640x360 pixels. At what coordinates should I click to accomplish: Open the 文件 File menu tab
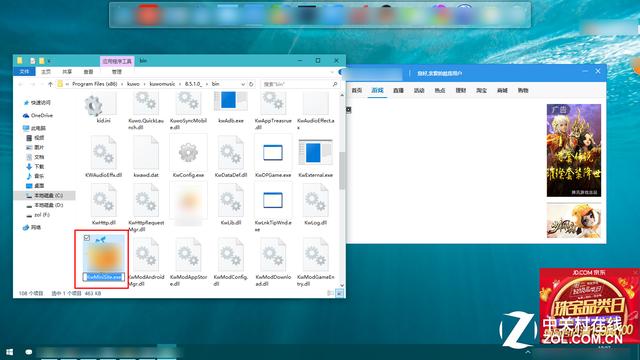click(24, 71)
